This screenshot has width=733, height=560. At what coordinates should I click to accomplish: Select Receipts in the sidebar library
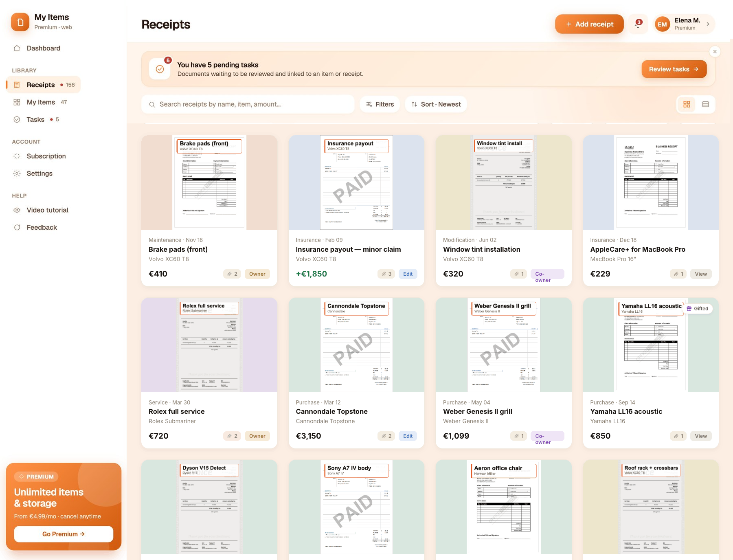43,85
